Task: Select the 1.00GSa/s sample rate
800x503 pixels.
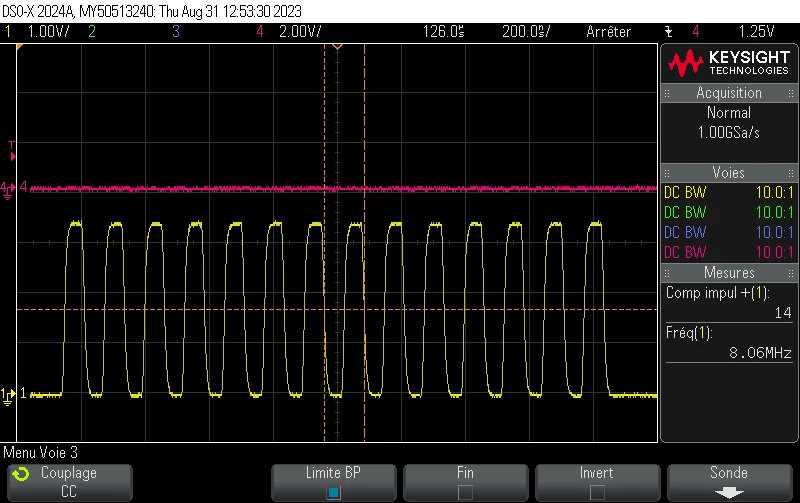Action: click(x=729, y=133)
